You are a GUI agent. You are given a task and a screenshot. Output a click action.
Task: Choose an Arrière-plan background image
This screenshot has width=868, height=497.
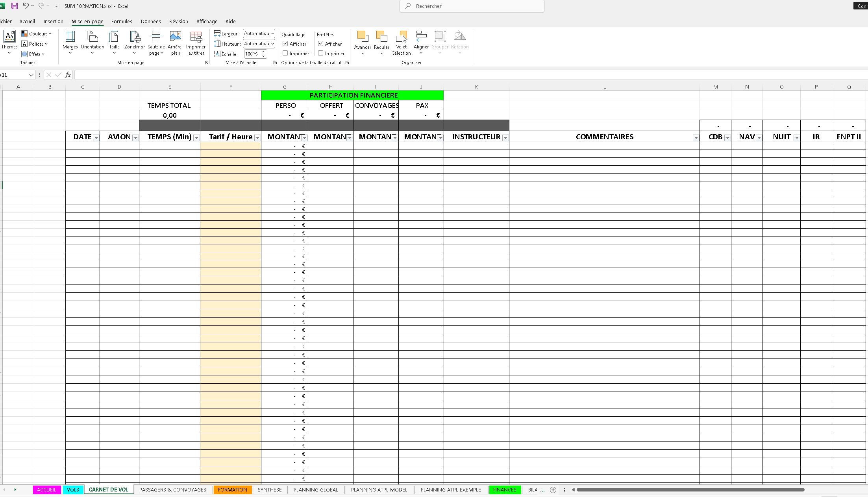coord(176,43)
